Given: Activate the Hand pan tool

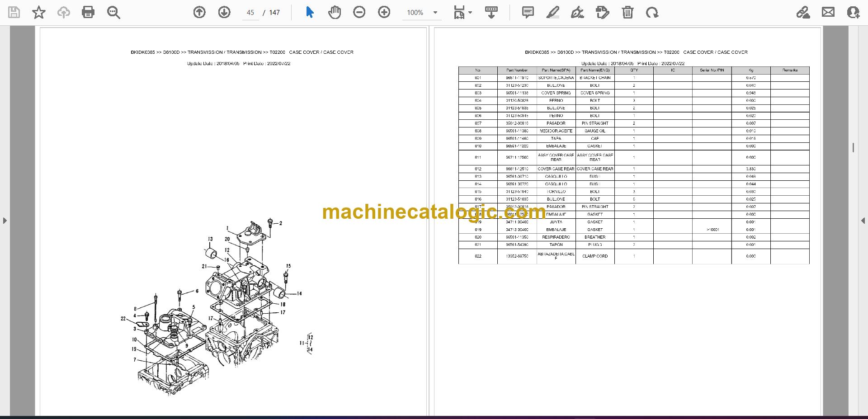Looking at the screenshot, I should point(335,12).
